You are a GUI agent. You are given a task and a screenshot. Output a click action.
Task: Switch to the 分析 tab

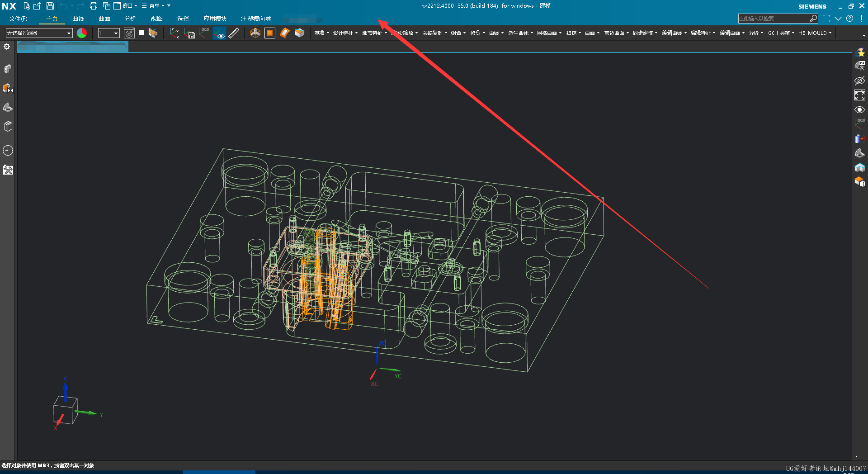pyautogui.click(x=130, y=19)
